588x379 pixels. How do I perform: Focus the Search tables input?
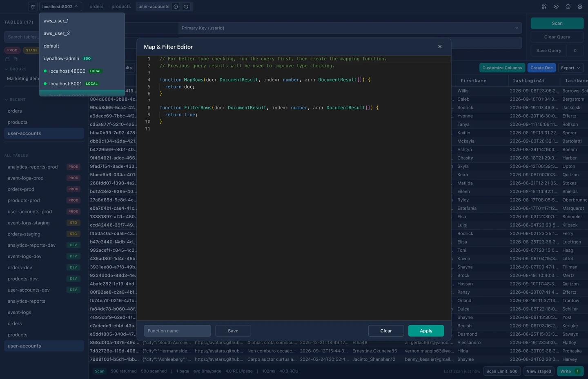click(22, 37)
